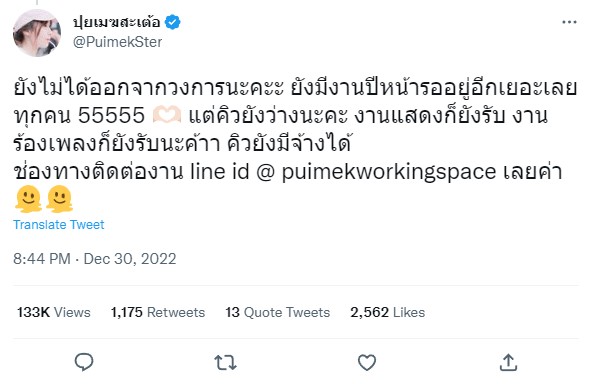Open the three-dot more options menu
Viewport: 592px width, 384px height.
[569, 22]
